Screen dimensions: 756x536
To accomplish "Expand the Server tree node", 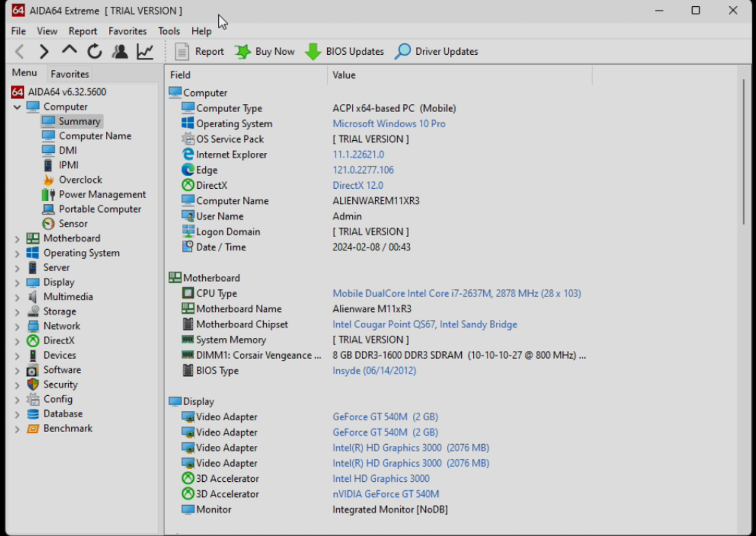I will click(17, 268).
